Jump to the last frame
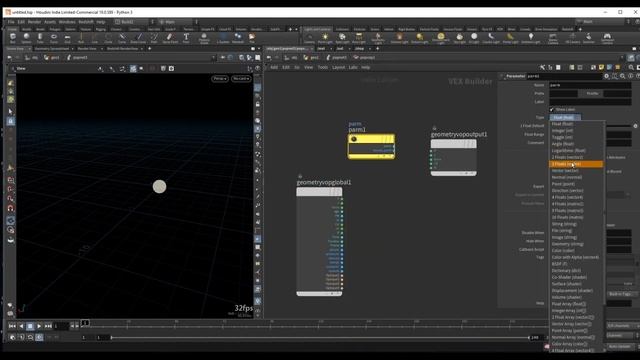The image size is (640, 360). click(x=48, y=326)
